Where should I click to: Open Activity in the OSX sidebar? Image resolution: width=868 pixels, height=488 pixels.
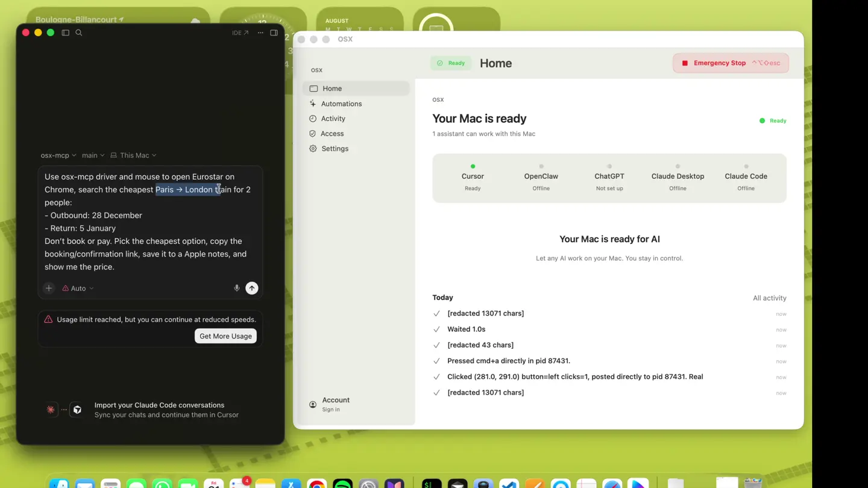[x=356, y=119]
